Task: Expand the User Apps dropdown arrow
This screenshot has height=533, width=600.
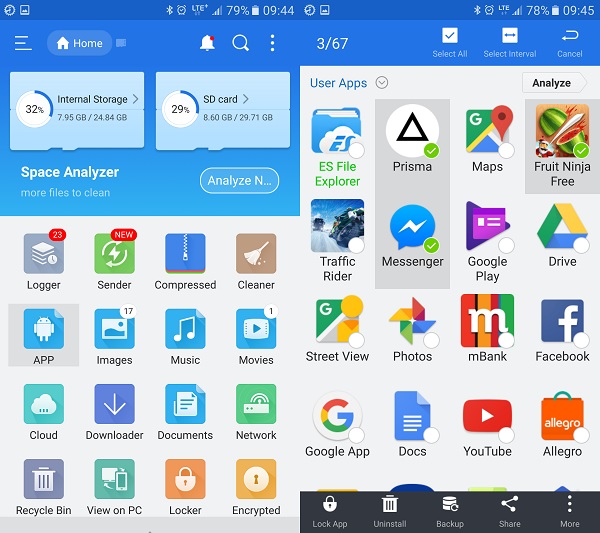Action: (382, 83)
